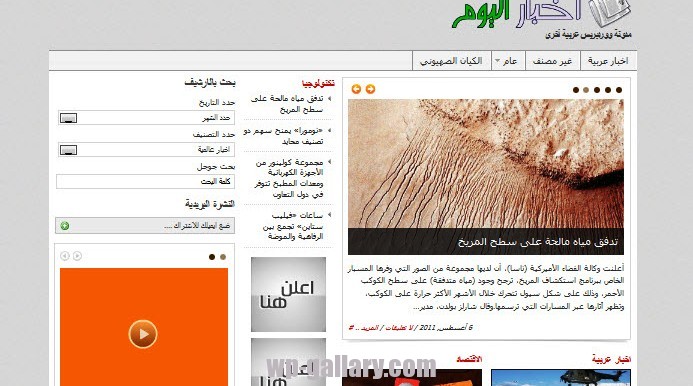Open the الاقتصاد section news thumbnail

pyautogui.click(x=412, y=378)
